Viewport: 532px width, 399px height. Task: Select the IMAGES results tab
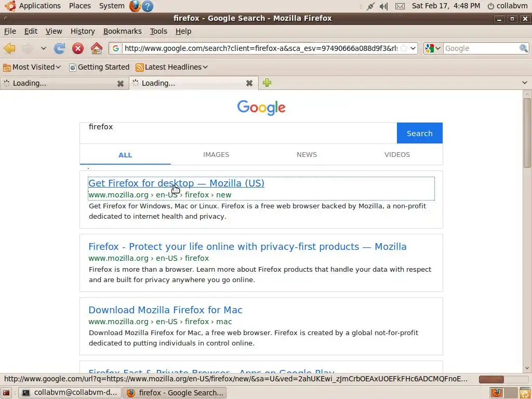(216, 155)
